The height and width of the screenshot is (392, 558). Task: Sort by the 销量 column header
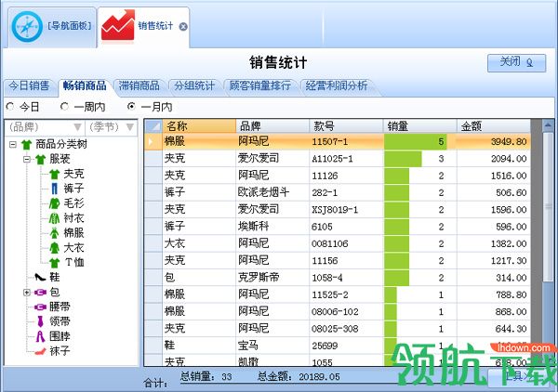[x=420, y=126]
